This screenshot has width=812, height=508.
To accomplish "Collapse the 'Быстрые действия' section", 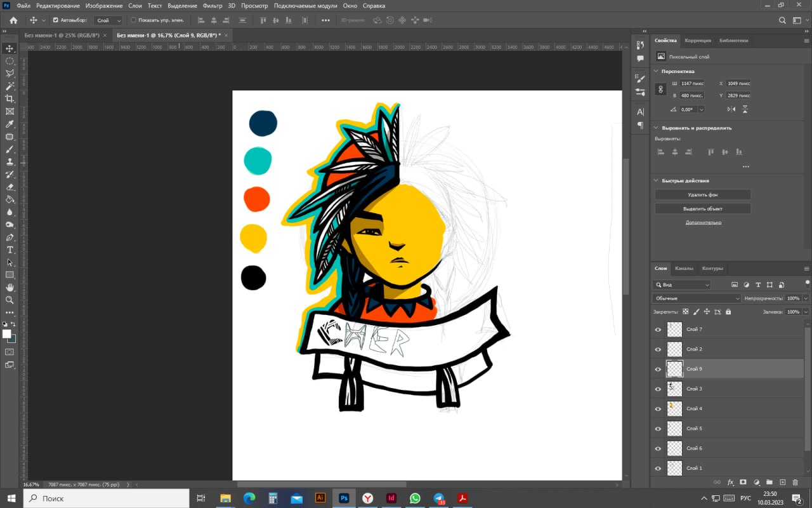I will 657,180.
